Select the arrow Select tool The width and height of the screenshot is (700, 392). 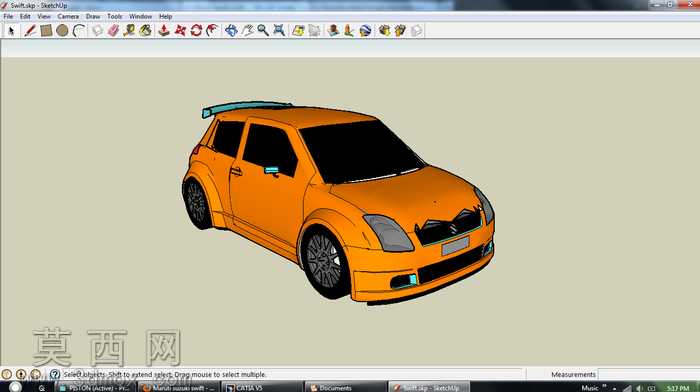pyautogui.click(x=11, y=30)
